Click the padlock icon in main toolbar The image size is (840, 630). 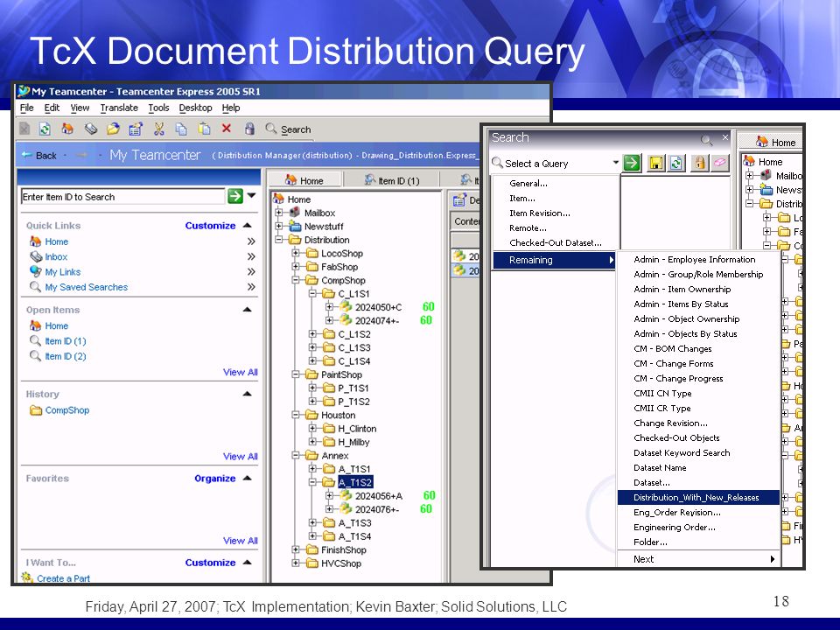[249, 129]
